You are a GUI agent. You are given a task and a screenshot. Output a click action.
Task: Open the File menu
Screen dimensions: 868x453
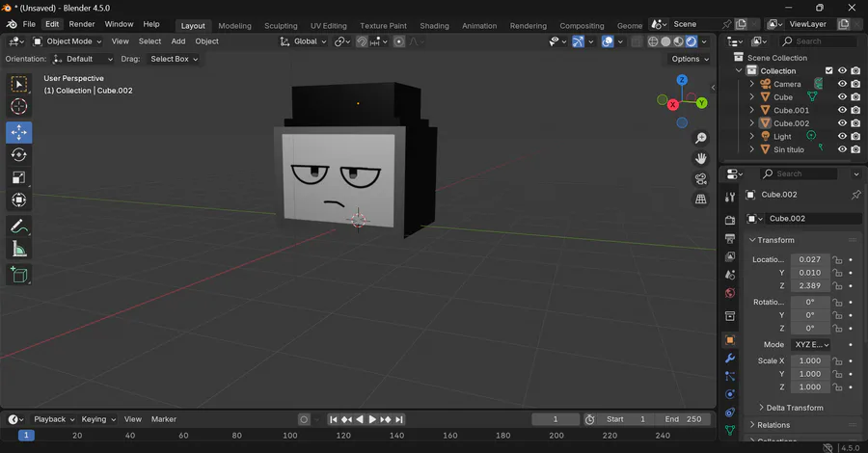29,24
